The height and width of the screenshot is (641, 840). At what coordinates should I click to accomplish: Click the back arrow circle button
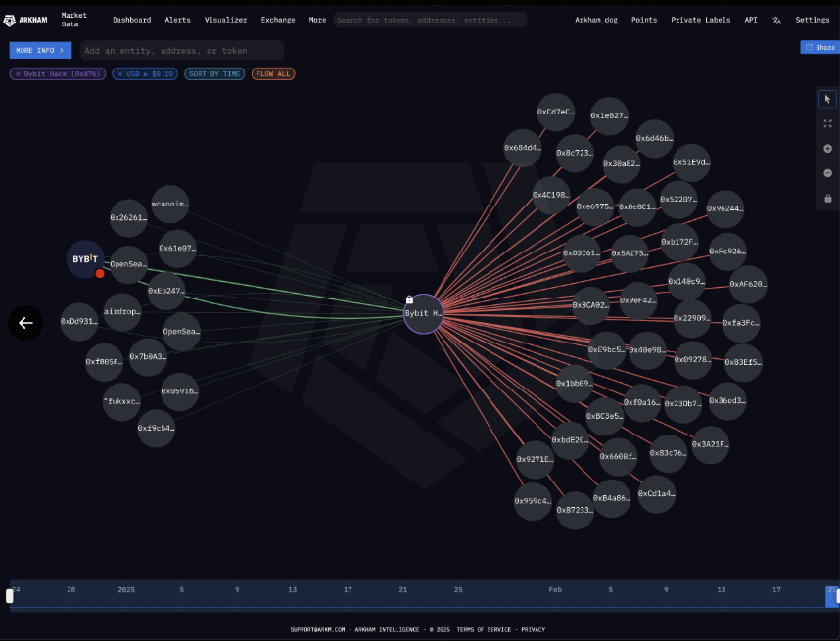(25, 323)
